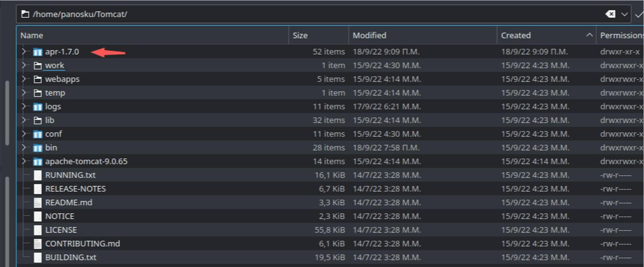Click the apr-1.7.0 folder icon
This screenshot has width=644, height=267.
click(38, 52)
